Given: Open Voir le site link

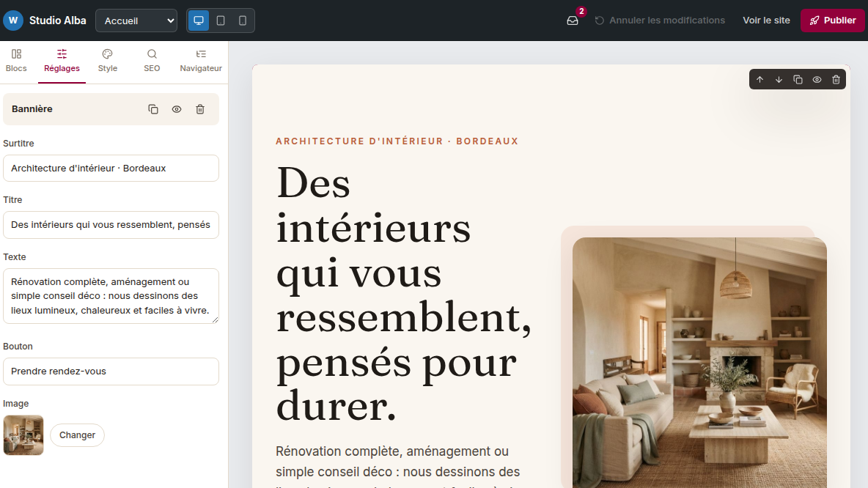Looking at the screenshot, I should point(766,21).
